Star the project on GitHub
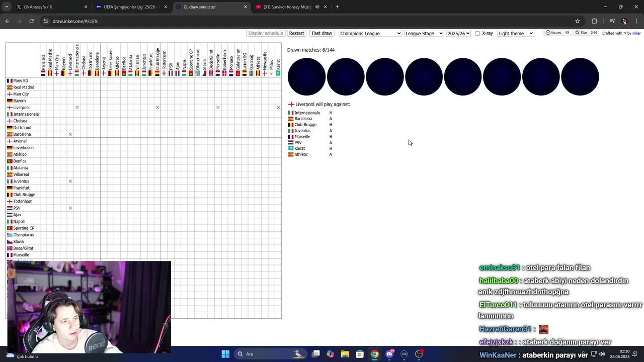The image size is (644, 362). pyautogui.click(x=586, y=33)
